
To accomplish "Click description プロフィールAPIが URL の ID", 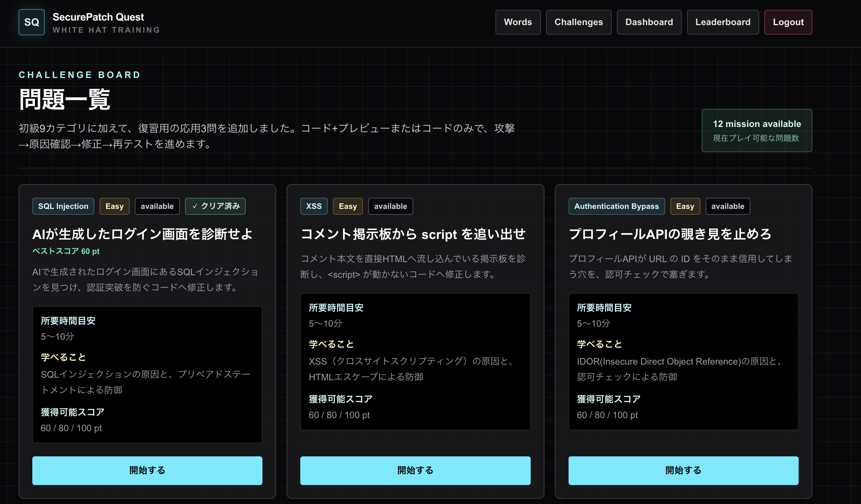I will [x=680, y=266].
